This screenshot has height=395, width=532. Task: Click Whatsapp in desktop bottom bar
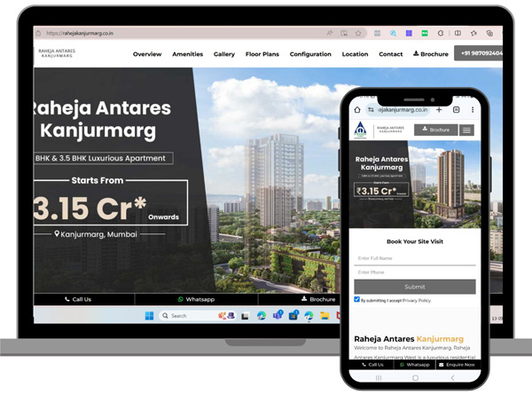[196, 300]
